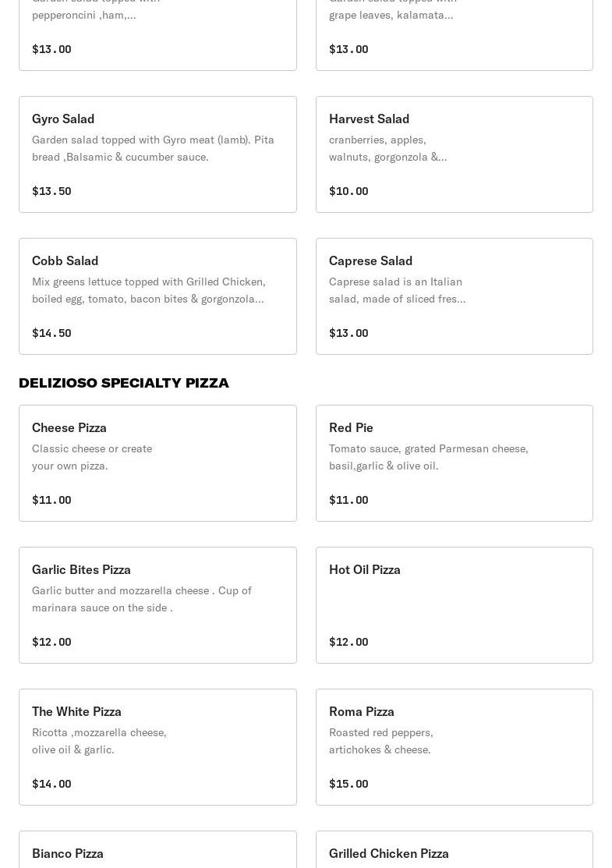The image size is (612, 868).
Task: Click the "Garlic butter and mozzarella cheese" description
Action: (x=141, y=599)
